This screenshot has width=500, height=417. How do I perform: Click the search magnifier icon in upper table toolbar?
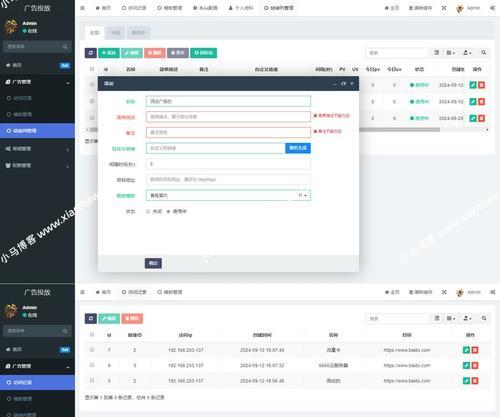click(484, 53)
